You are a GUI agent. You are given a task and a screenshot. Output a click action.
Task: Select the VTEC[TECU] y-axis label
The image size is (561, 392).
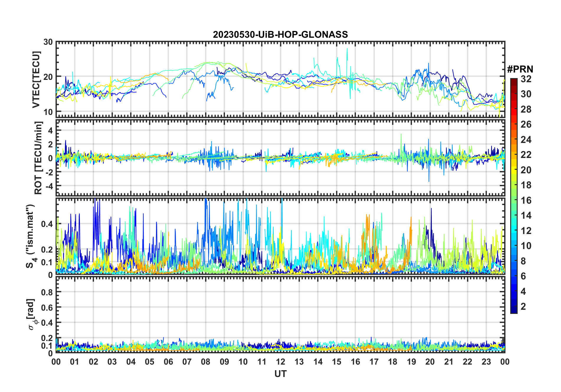pyautogui.click(x=36, y=80)
